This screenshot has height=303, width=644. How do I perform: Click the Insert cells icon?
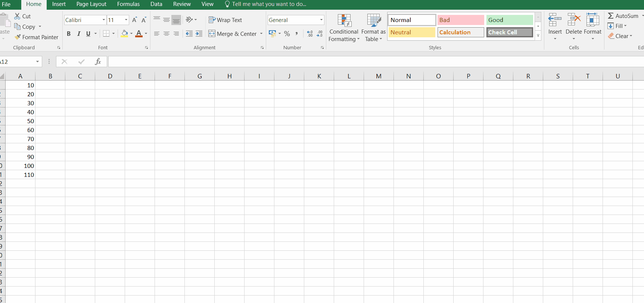(x=555, y=20)
